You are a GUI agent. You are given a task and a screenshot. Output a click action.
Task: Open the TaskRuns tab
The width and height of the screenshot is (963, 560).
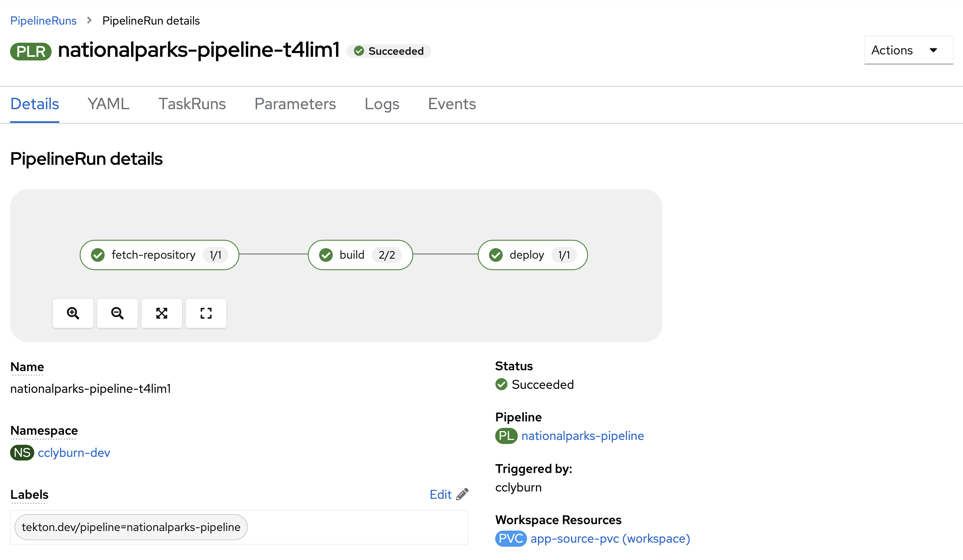point(192,104)
